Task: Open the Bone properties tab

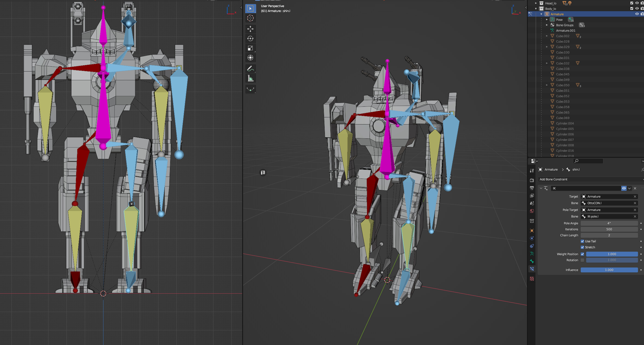Action: tap(532, 261)
